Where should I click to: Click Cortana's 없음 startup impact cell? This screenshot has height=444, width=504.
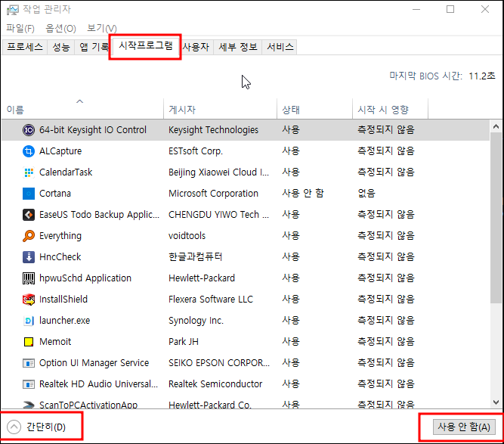coord(366,194)
